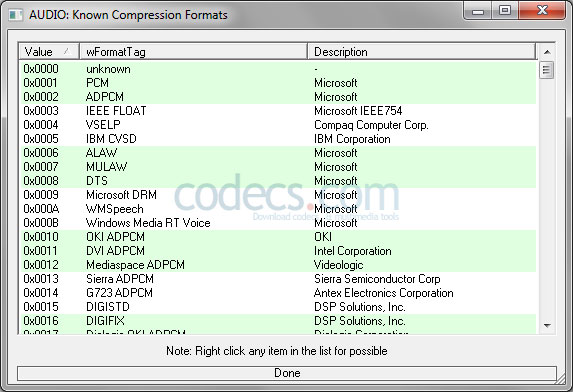
Task: Select the IBM CVSD entry
Action: point(111,139)
